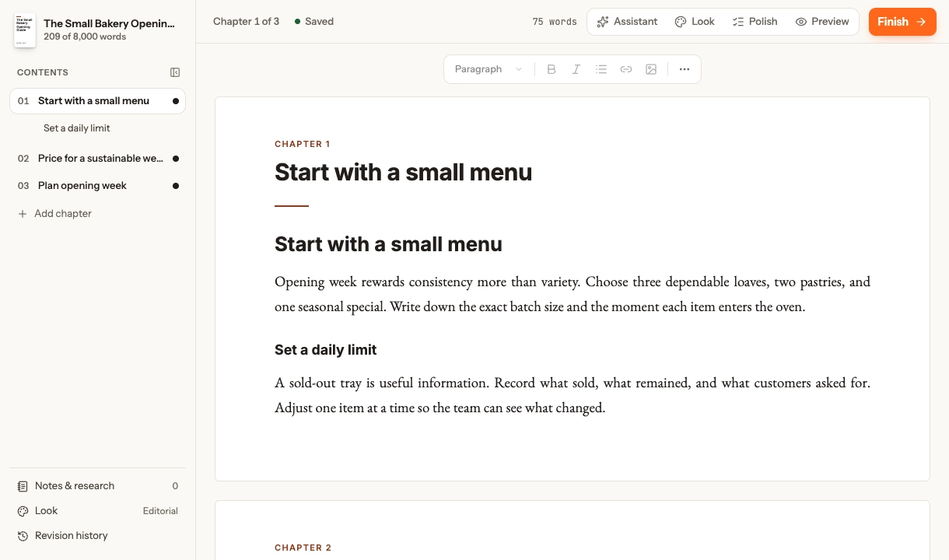This screenshot has height=560, width=949.
Task: Open Revision history
Action: [x=97, y=536]
